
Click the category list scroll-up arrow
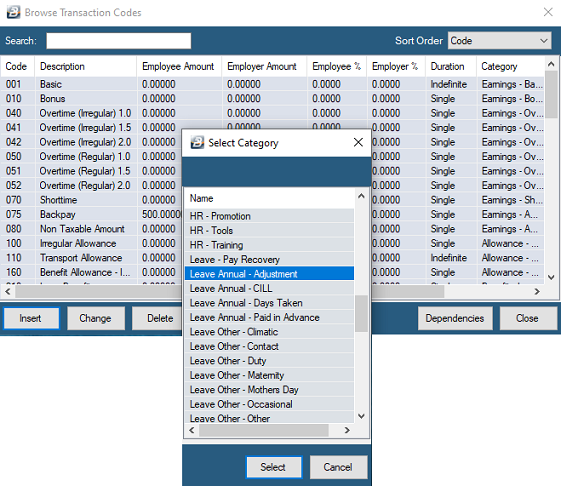coord(361,196)
